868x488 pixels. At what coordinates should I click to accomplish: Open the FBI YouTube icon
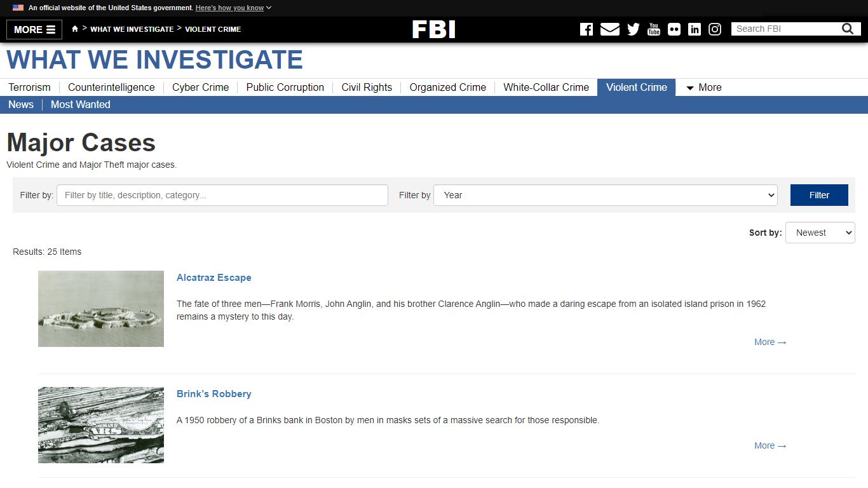654,29
